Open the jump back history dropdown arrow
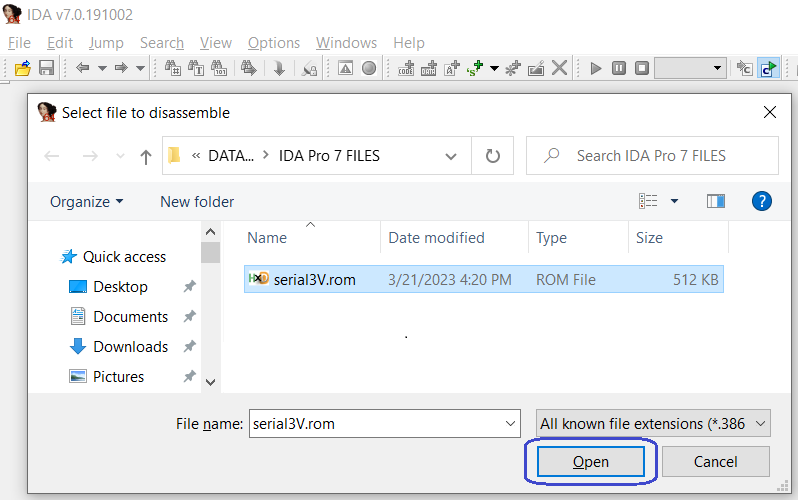 [x=102, y=68]
